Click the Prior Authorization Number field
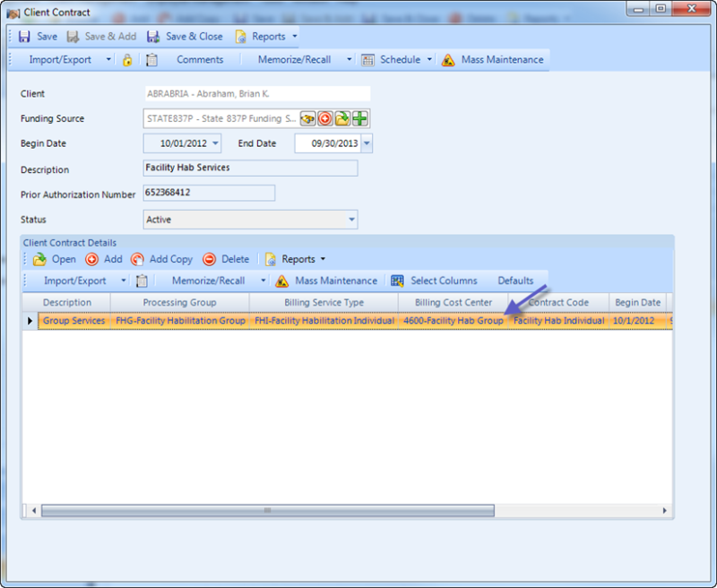 [x=208, y=193]
